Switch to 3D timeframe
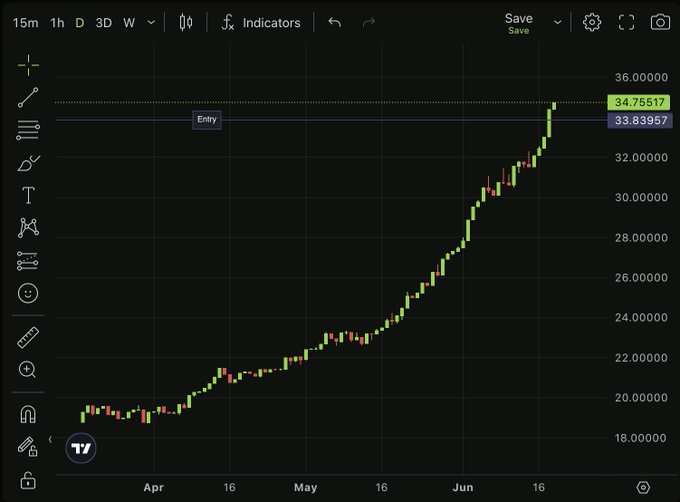Image resolution: width=680 pixels, height=502 pixels. point(104,23)
